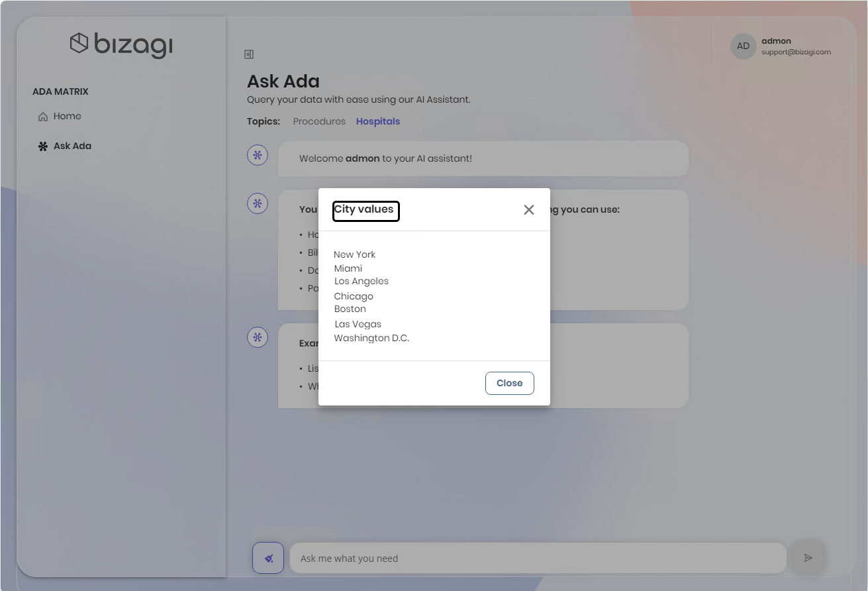
Task: Close the City values dialog with X
Action: (x=528, y=210)
